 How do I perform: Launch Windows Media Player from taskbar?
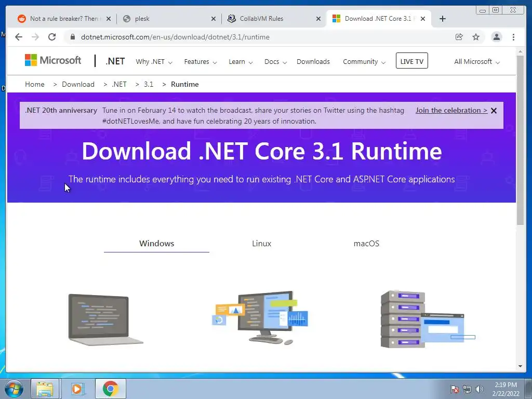tap(77, 389)
